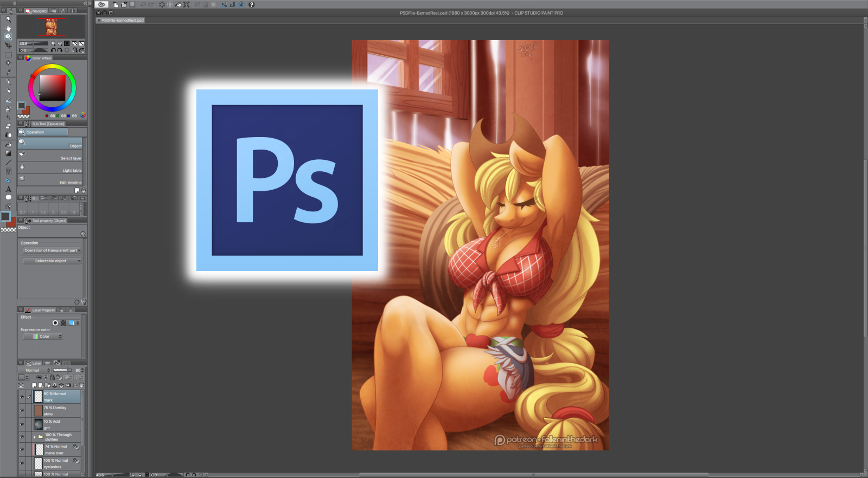Rotate canvas left in Navigator panel

point(53,50)
